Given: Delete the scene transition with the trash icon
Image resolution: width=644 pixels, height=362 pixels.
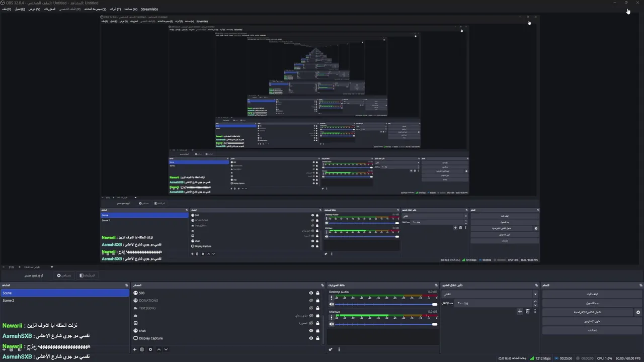Looking at the screenshot, I should pyautogui.click(x=527, y=311).
